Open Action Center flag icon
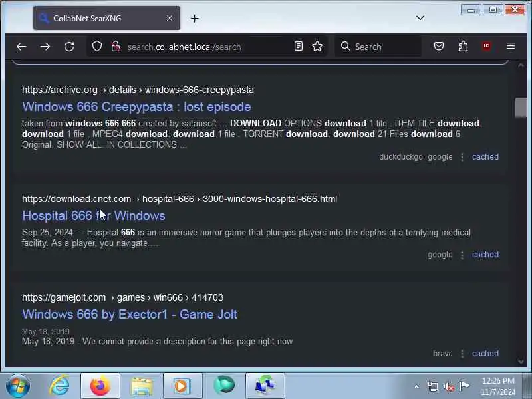The width and height of the screenshot is (532, 399). 464,386
